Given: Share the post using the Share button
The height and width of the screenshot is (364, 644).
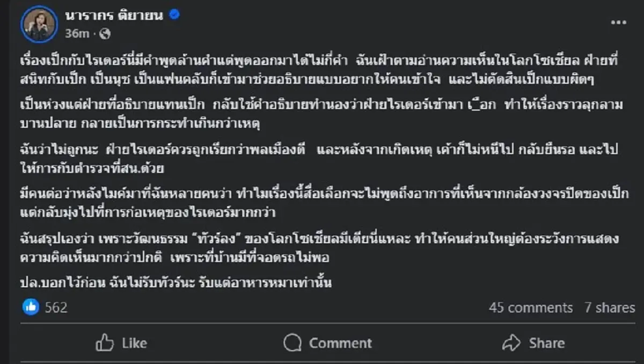Looking at the screenshot, I should [x=535, y=343].
